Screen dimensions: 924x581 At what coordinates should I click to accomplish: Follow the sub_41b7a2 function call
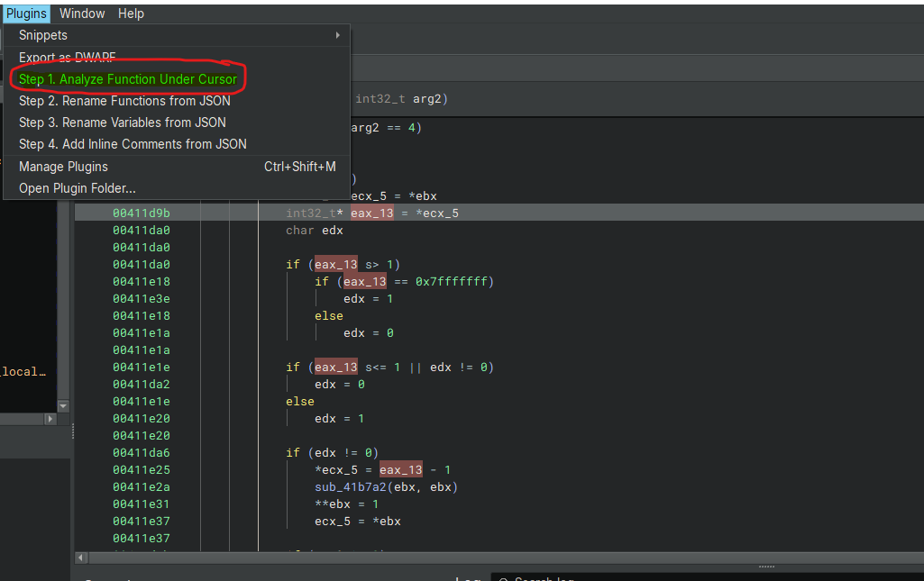click(x=353, y=487)
